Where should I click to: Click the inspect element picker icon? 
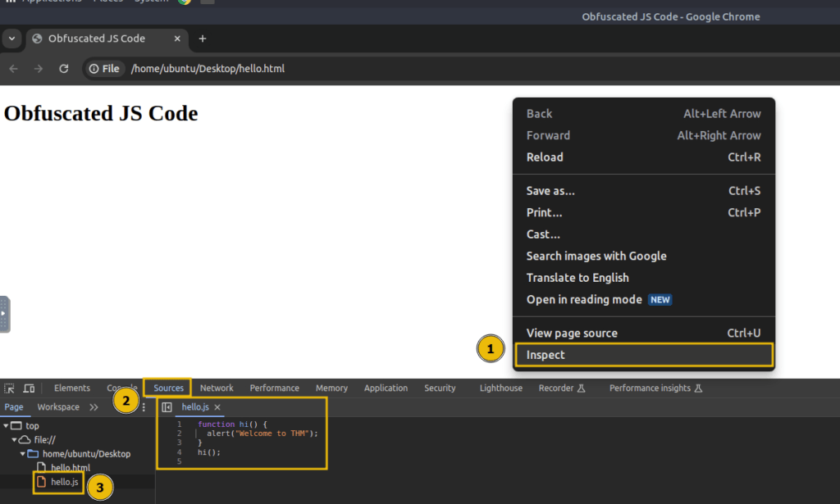pyautogui.click(x=9, y=388)
